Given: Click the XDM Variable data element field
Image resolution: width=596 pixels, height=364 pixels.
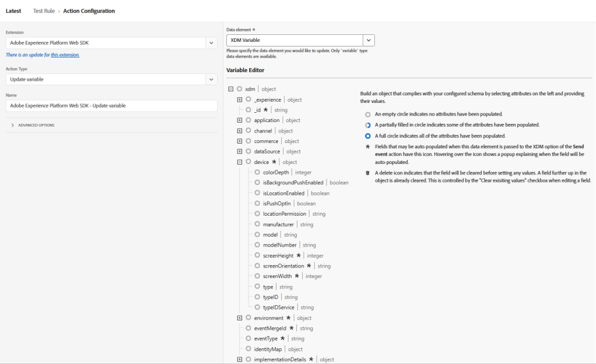Looking at the screenshot, I should (x=295, y=40).
